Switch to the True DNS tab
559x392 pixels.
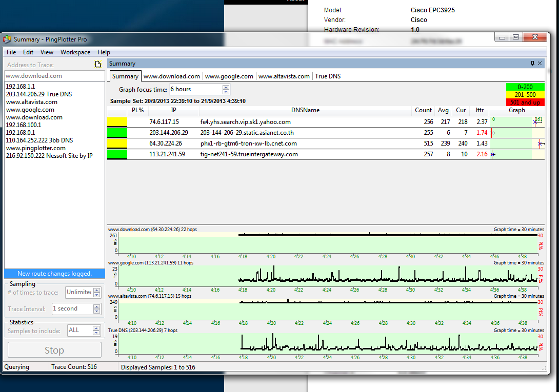pos(328,76)
